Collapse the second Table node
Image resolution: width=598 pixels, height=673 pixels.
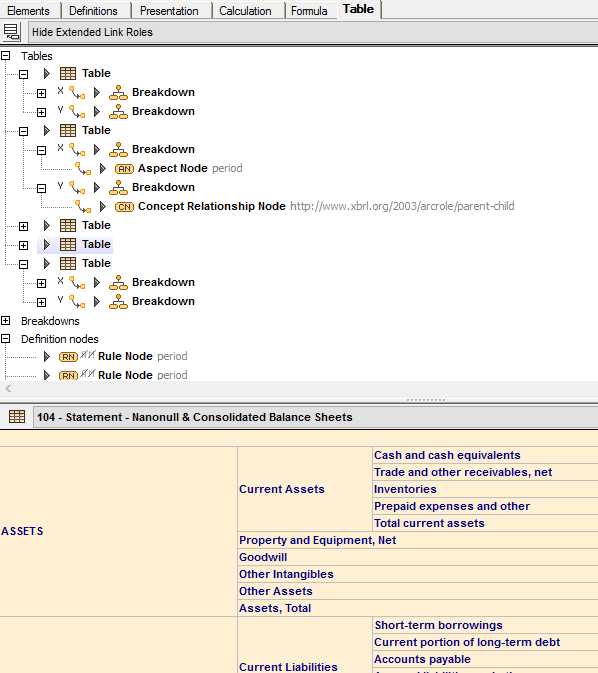pyautogui.click(x=24, y=131)
